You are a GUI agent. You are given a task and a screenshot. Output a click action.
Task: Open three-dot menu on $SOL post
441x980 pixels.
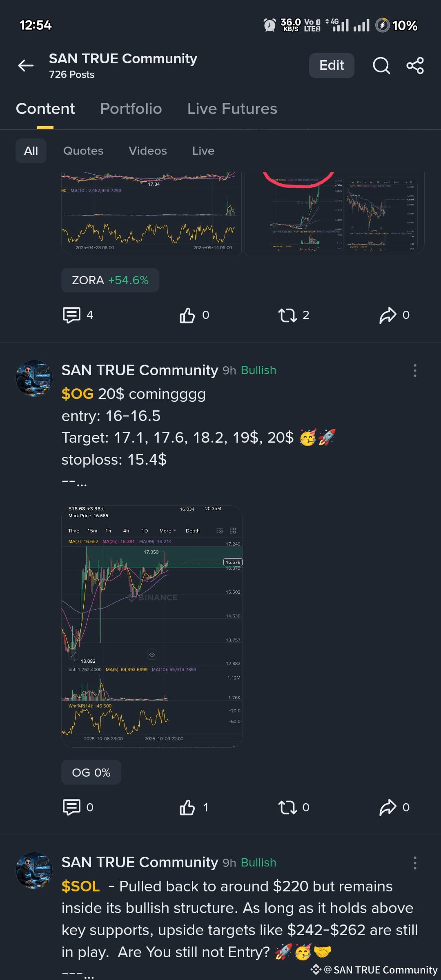415,863
